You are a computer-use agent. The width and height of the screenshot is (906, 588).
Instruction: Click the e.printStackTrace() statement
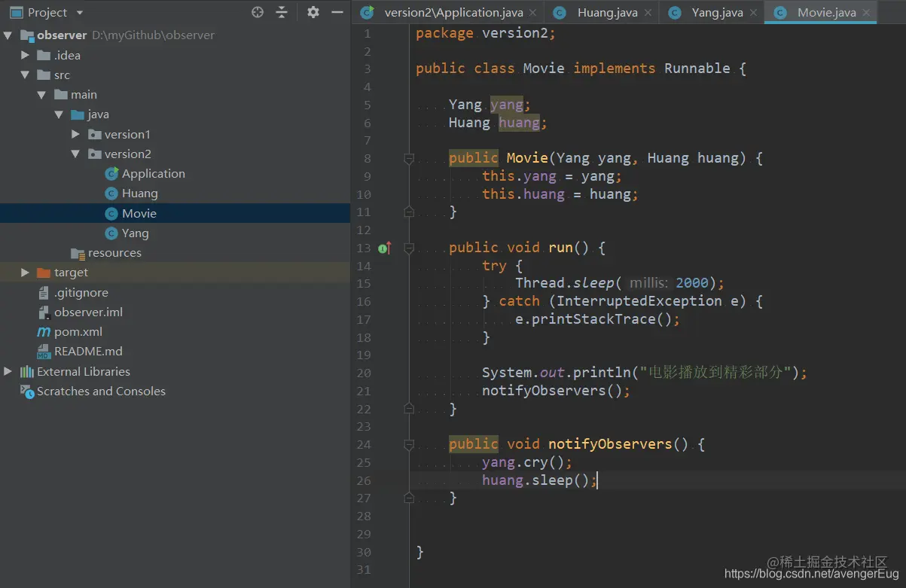[598, 319]
